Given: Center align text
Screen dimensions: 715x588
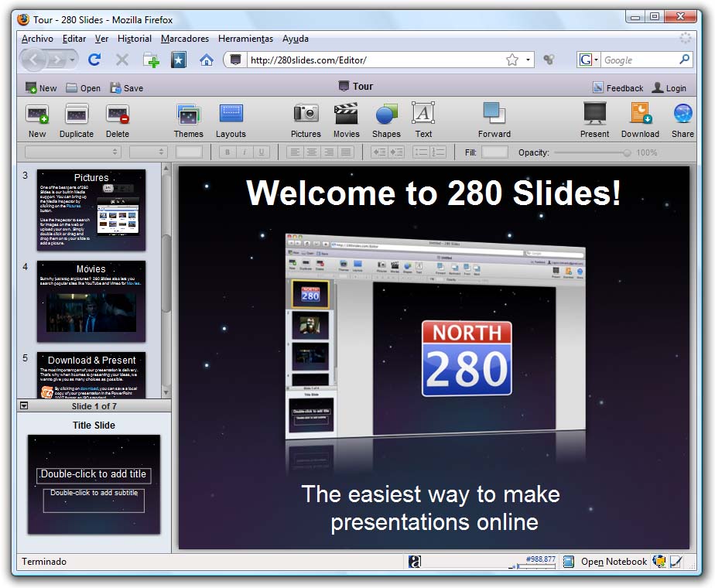Looking at the screenshot, I should click(312, 152).
